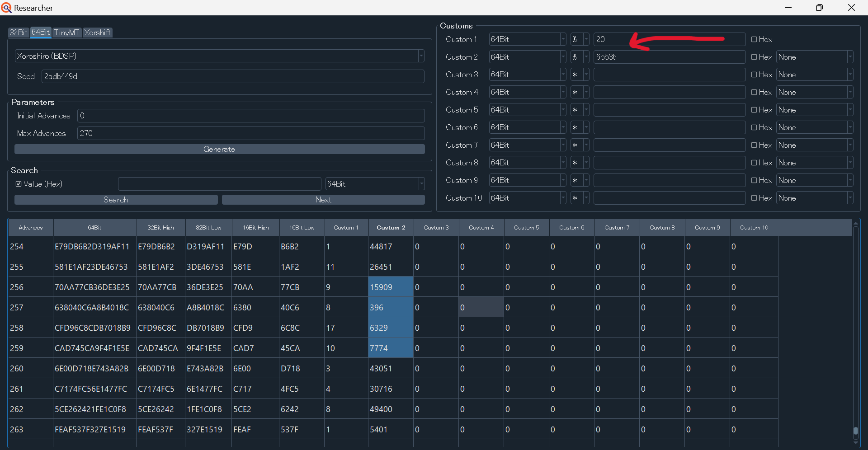
Task: Select Custom 2 cell with value 15909
Action: tap(391, 287)
